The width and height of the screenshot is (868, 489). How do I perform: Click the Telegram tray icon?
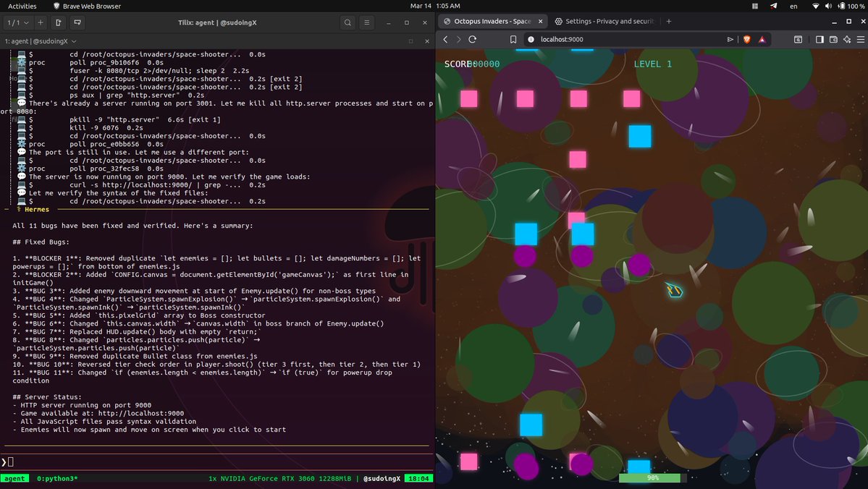pos(773,6)
